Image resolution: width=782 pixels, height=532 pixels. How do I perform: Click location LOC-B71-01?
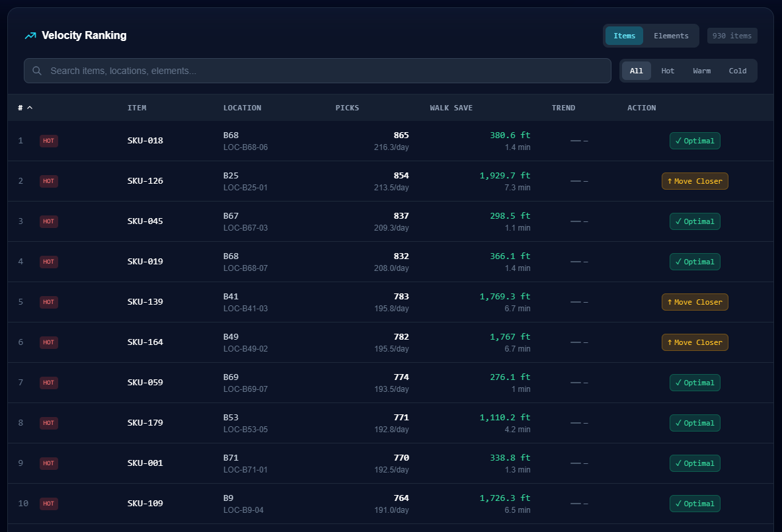tap(245, 470)
